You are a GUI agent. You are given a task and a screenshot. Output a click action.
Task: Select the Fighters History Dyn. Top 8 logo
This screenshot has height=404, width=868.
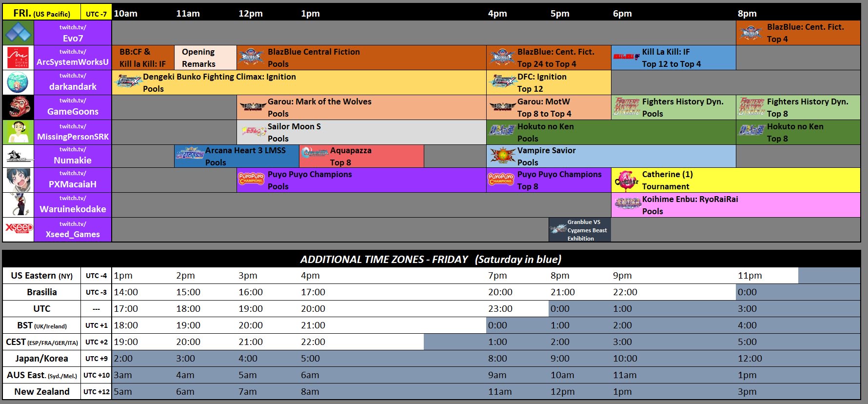click(x=751, y=107)
